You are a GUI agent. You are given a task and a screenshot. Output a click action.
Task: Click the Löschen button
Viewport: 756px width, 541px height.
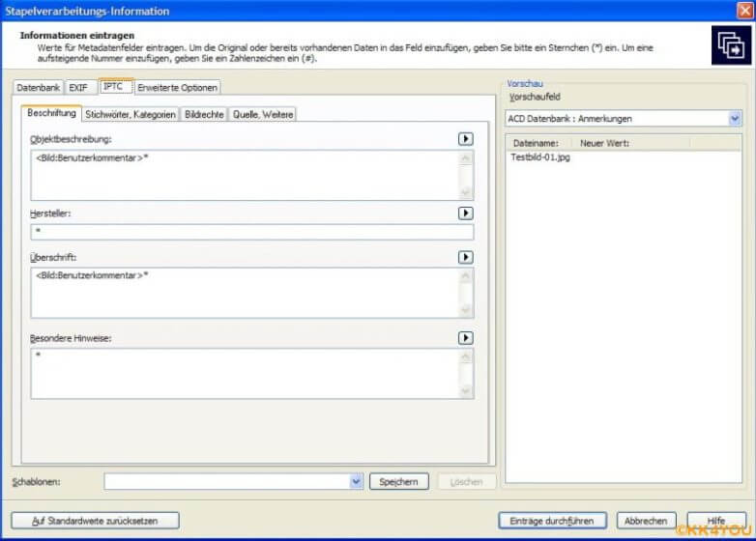pyautogui.click(x=466, y=482)
